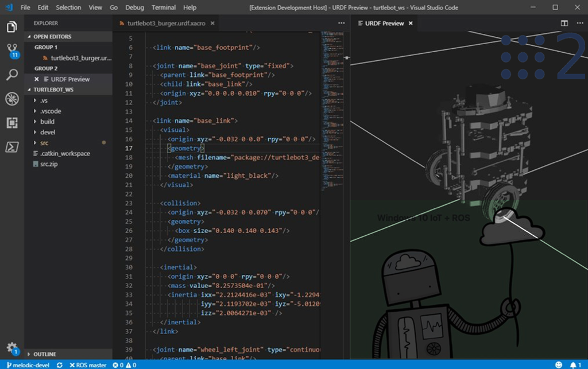This screenshot has height=369, width=588.
Task: Open the Terminal menu
Action: tap(164, 7)
